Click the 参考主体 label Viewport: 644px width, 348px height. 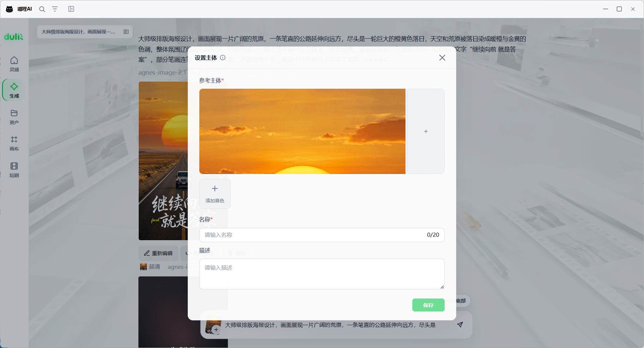tap(210, 81)
